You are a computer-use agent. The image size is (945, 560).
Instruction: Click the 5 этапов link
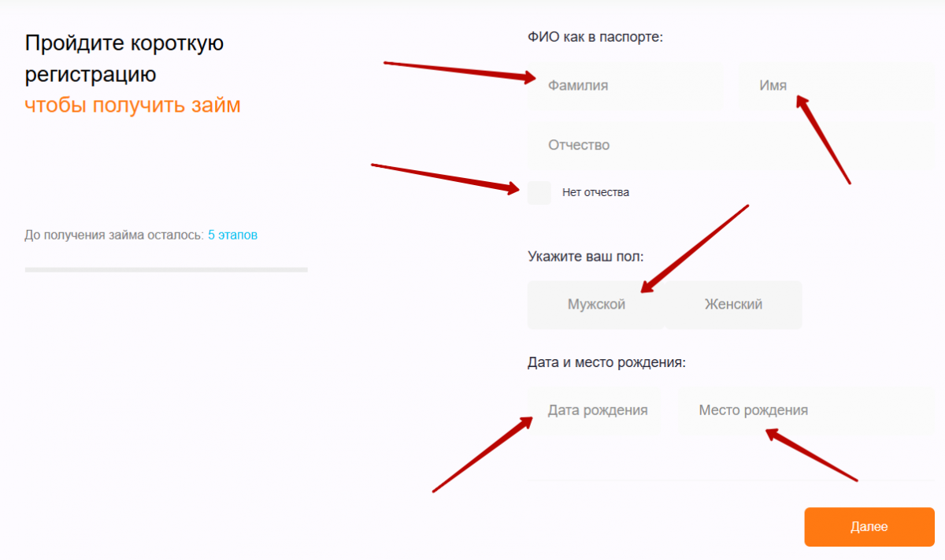click(232, 235)
